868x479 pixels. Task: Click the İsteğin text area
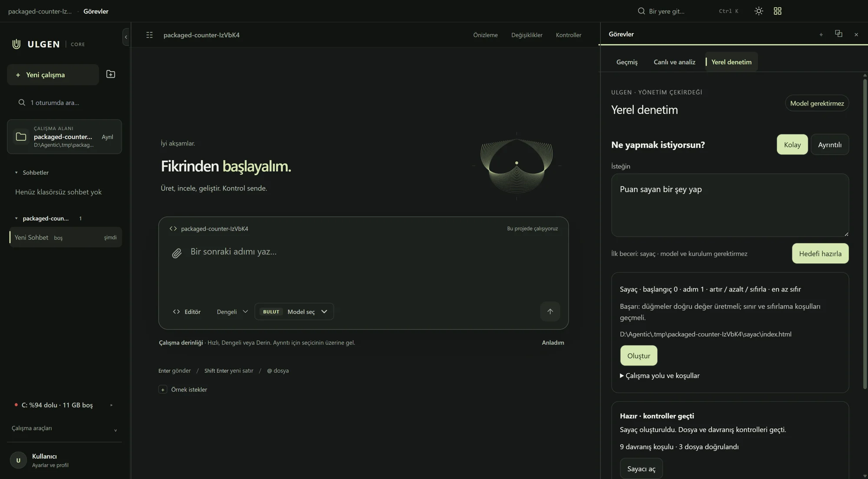point(730,205)
